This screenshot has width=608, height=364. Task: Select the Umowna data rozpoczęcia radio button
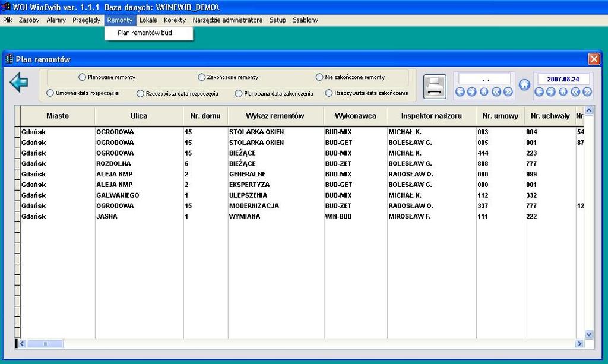(50, 93)
